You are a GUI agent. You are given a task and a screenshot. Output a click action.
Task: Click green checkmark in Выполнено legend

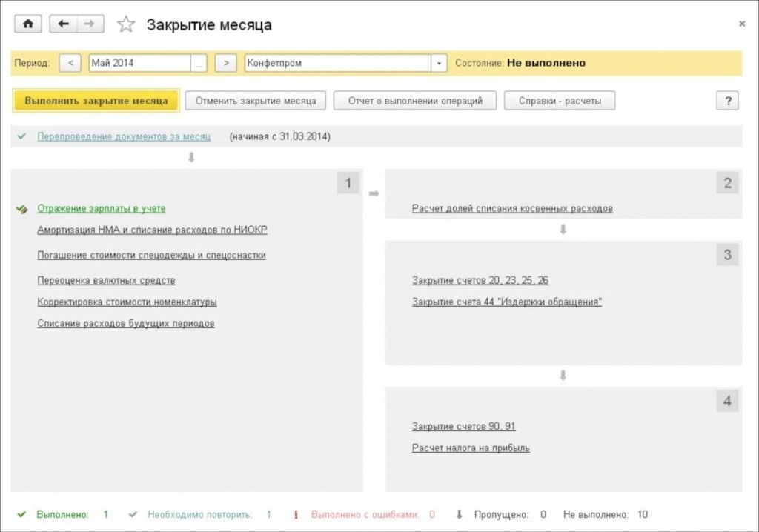[x=21, y=514]
